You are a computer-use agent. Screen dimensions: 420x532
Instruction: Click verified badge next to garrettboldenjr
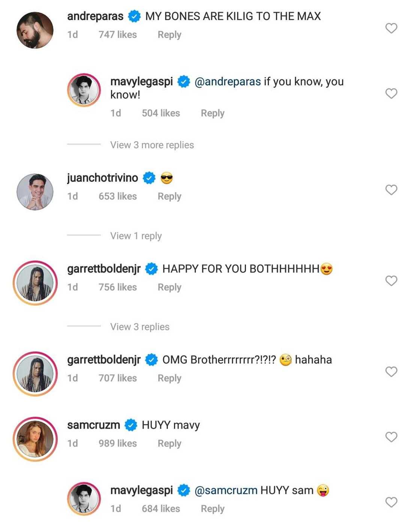[151, 268]
